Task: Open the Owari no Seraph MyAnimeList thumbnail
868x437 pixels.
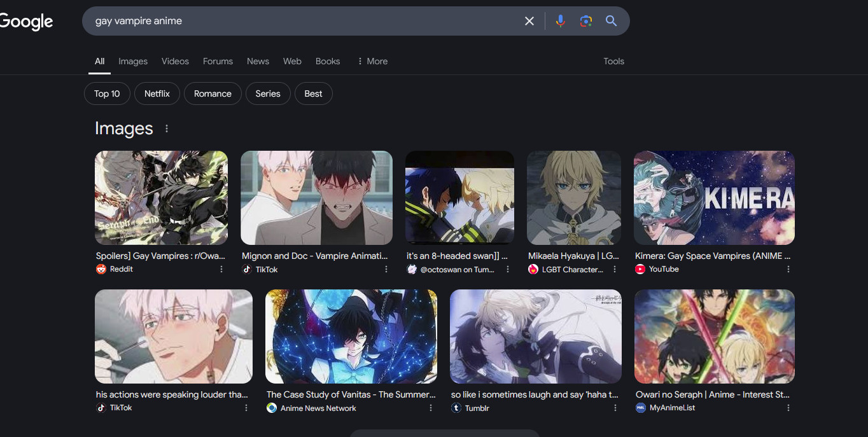Action: [715, 336]
